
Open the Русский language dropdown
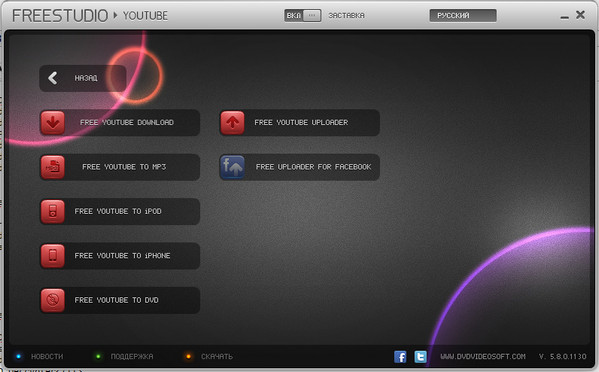click(463, 16)
